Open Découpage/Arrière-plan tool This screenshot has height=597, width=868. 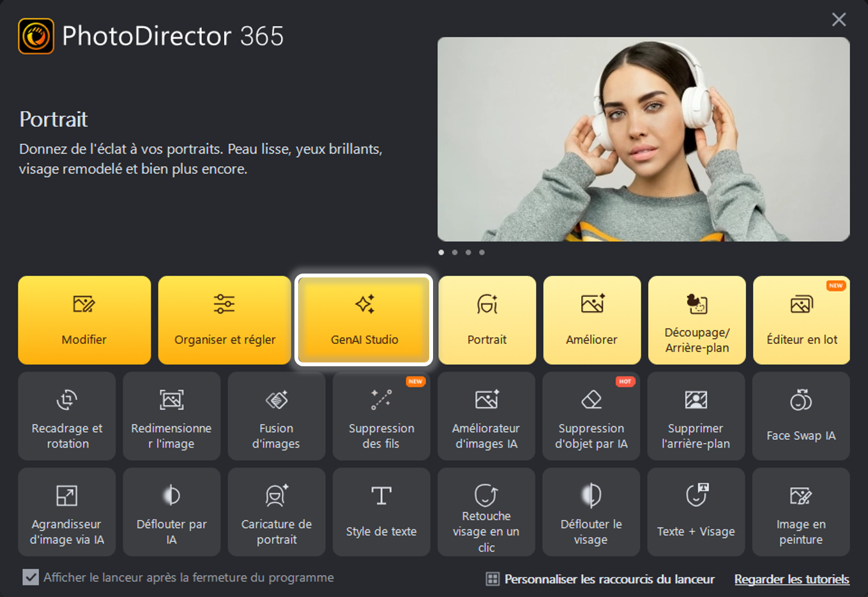697,320
